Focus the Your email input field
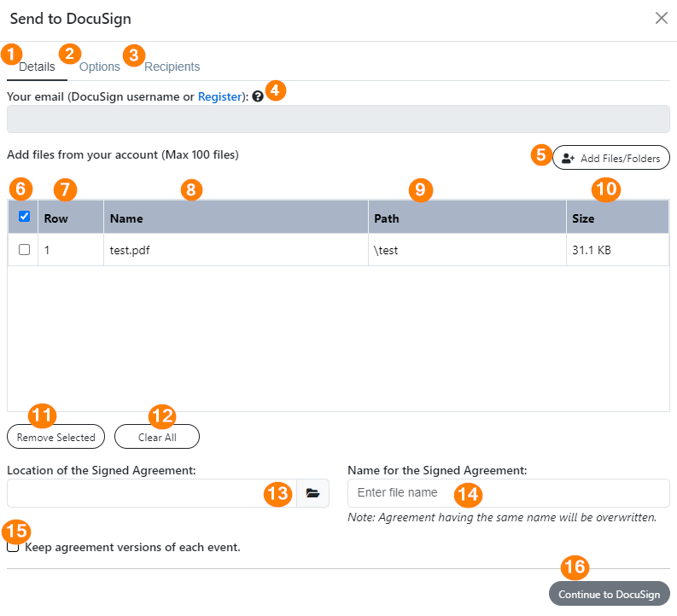Viewport: 677px width, 616px height. [x=338, y=119]
